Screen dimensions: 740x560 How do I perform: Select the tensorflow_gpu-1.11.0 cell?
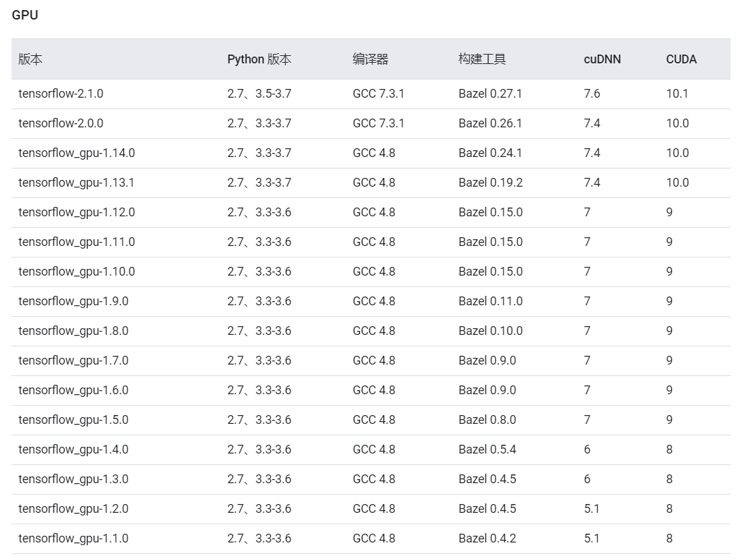(76, 242)
